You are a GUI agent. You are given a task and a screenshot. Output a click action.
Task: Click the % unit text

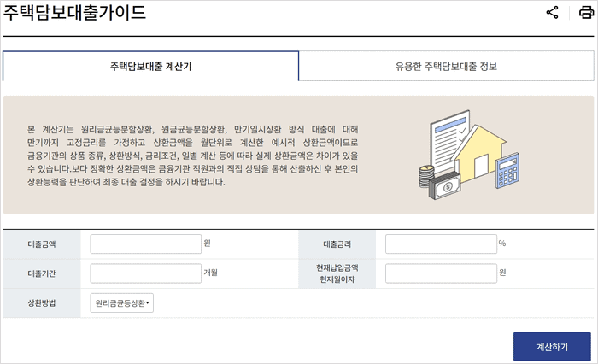(x=502, y=243)
